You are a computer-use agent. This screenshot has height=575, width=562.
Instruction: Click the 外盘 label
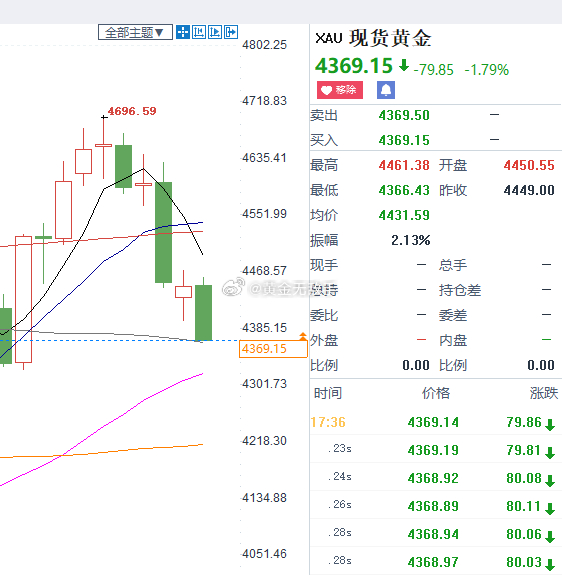pos(324,340)
